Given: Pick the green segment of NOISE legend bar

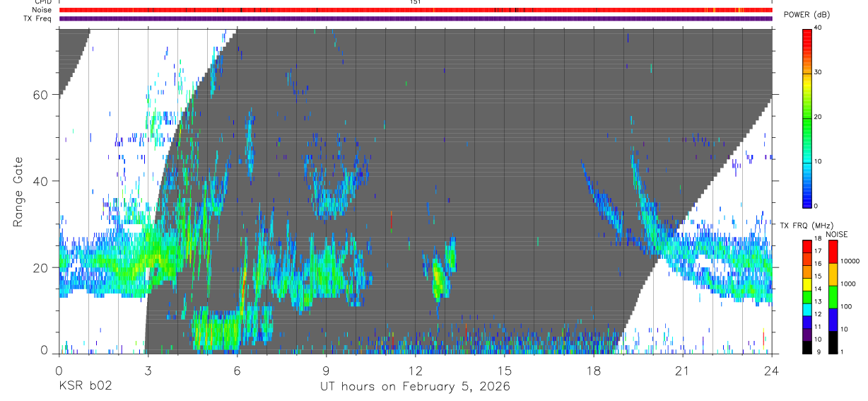Looking at the screenshot, I should 833,296.
